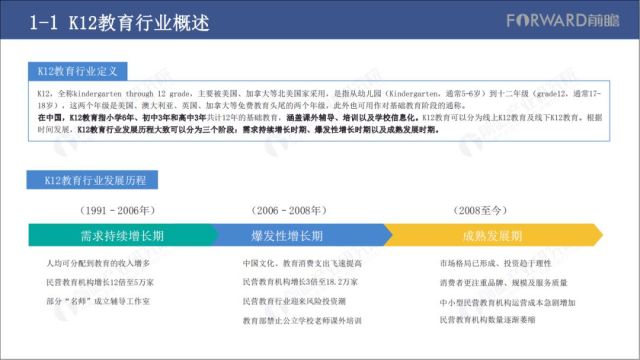Click the text "民营教育机构数量逐渐萎缩"
The image size is (640, 360).
click(x=487, y=320)
